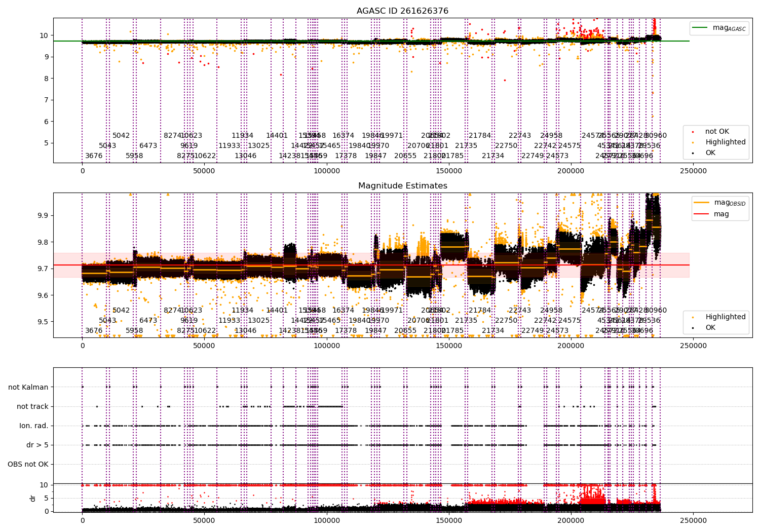The image size is (760, 532).
Task: Click y-tick '10' on the dr axis
Action: pyautogui.click(x=44, y=485)
